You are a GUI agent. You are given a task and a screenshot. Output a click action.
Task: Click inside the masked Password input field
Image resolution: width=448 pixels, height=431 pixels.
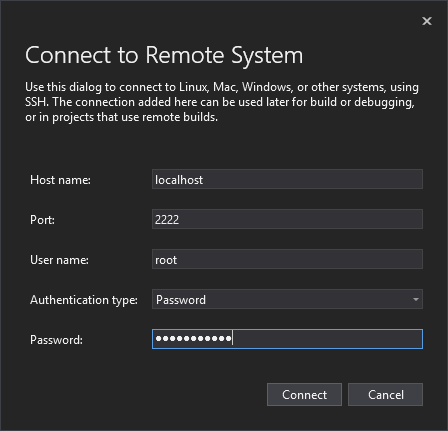287,339
